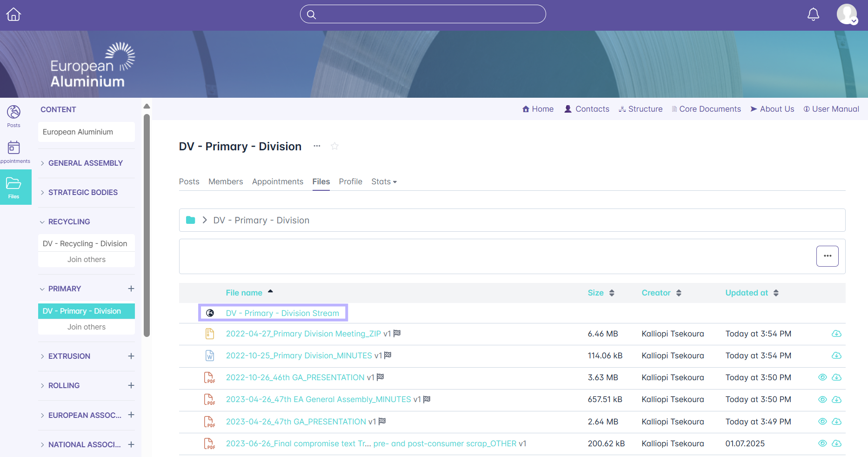Expand the GENERAL ASSEMBLY section
The height and width of the screenshot is (457, 868).
click(85, 163)
